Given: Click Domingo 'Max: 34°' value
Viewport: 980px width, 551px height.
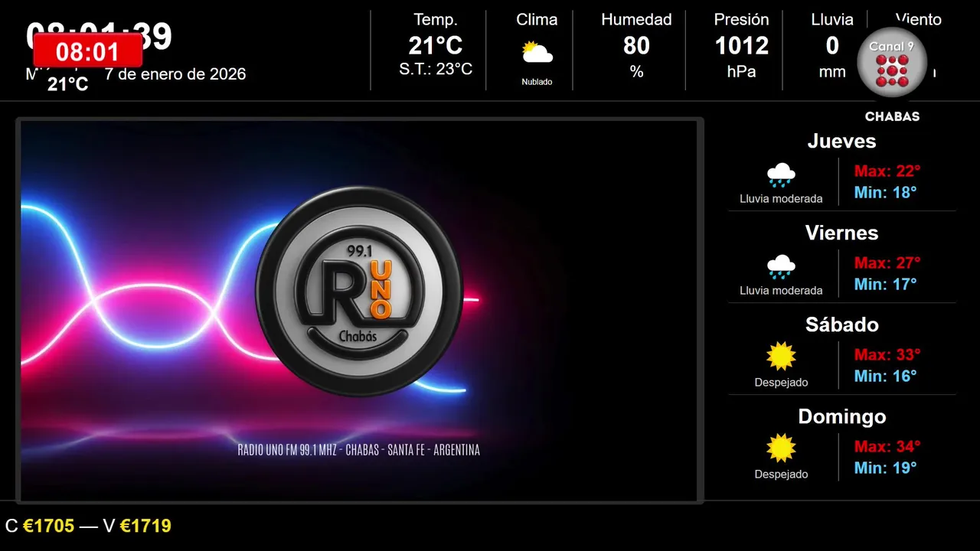Looking at the screenshot, I should pos(887,446).
